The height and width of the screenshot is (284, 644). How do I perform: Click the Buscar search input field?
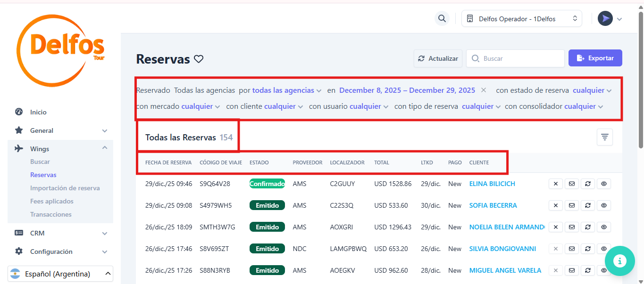tap(519, 58)
